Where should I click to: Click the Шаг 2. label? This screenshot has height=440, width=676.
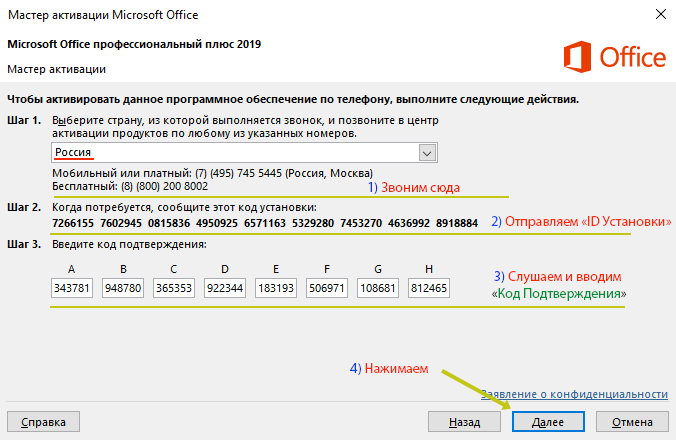tap(24, 207)
